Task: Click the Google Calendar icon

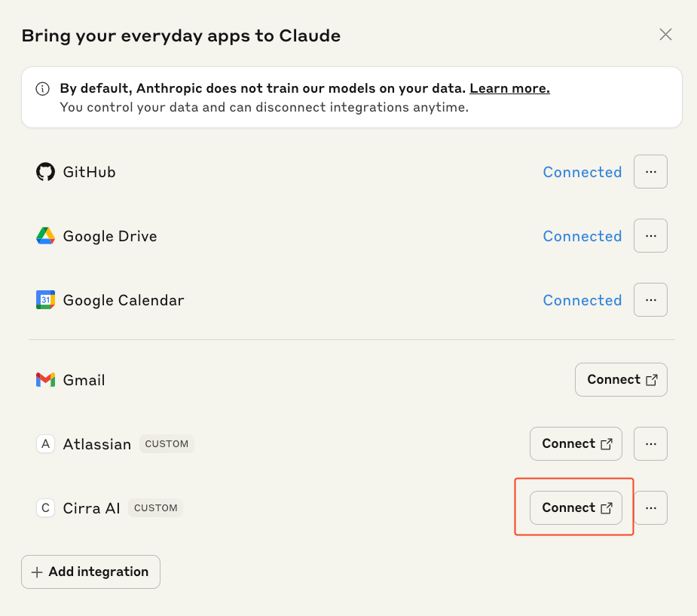Action: pos(46,300)
